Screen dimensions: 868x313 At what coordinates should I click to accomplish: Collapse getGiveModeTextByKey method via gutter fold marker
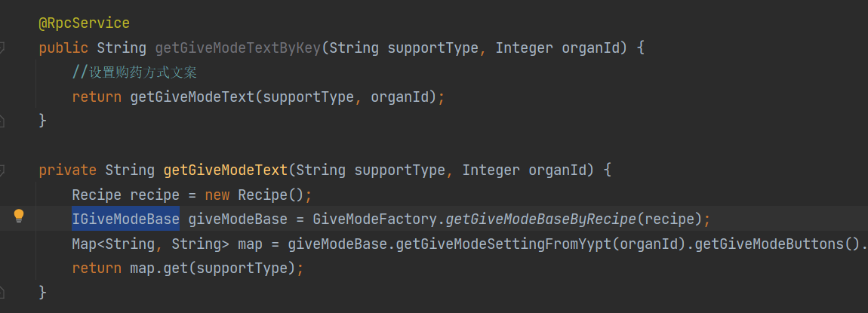[2, 48]
